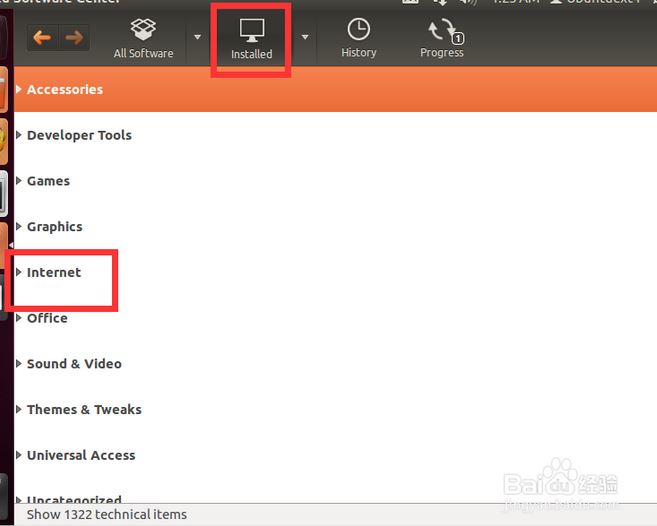This screenshot has height=526, width=657.
Task: Expand the Games category triangle
Action: click(19, 180)
